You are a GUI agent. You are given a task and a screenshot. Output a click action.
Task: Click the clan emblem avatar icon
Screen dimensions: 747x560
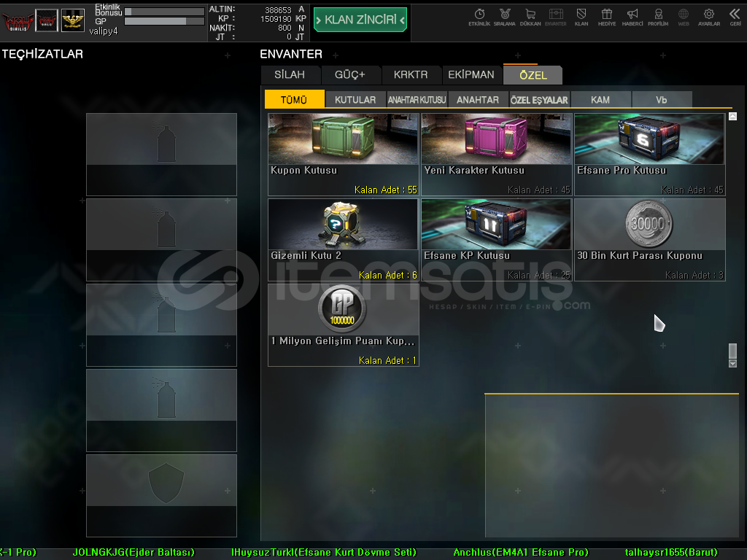[x=47, y=20]
